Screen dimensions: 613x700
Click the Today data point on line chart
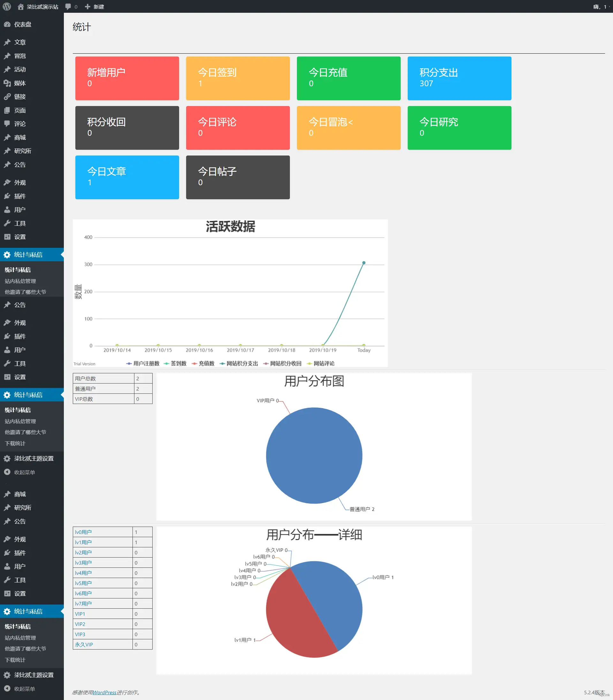pyautogui.click(x=364, y=263)
